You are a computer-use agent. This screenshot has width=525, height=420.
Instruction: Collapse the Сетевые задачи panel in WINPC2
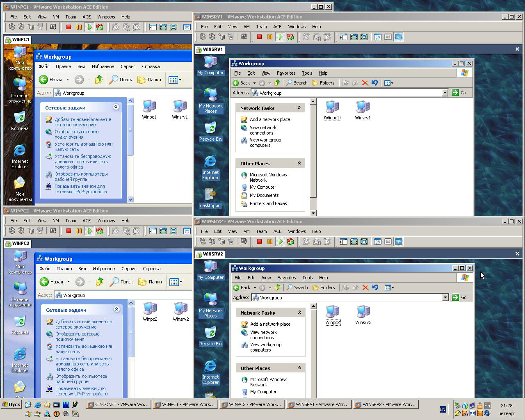pos(116,309)
